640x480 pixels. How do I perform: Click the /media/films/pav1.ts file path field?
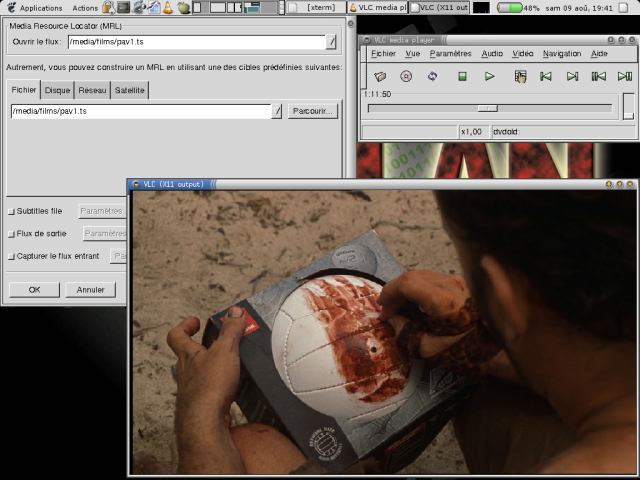140,111
